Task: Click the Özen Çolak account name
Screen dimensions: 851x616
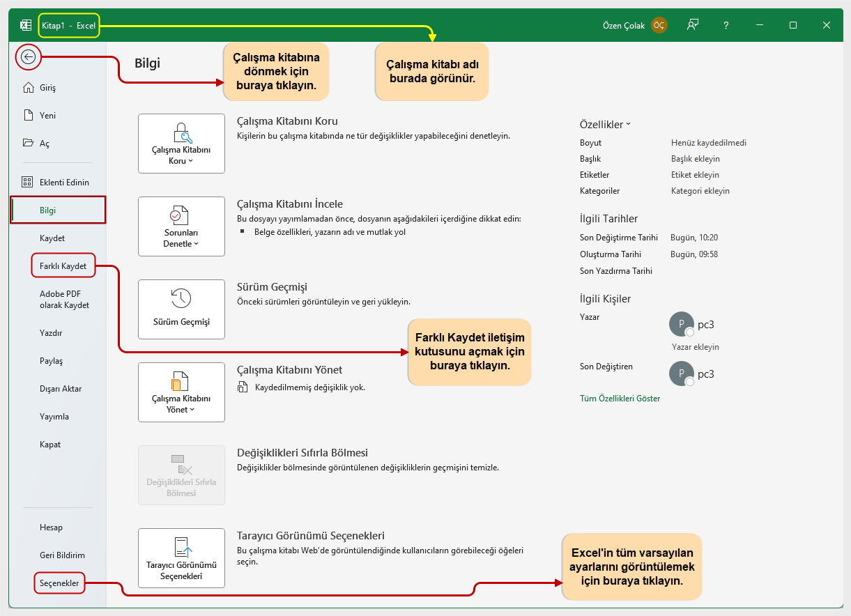Action: click(x=624, y=25)
